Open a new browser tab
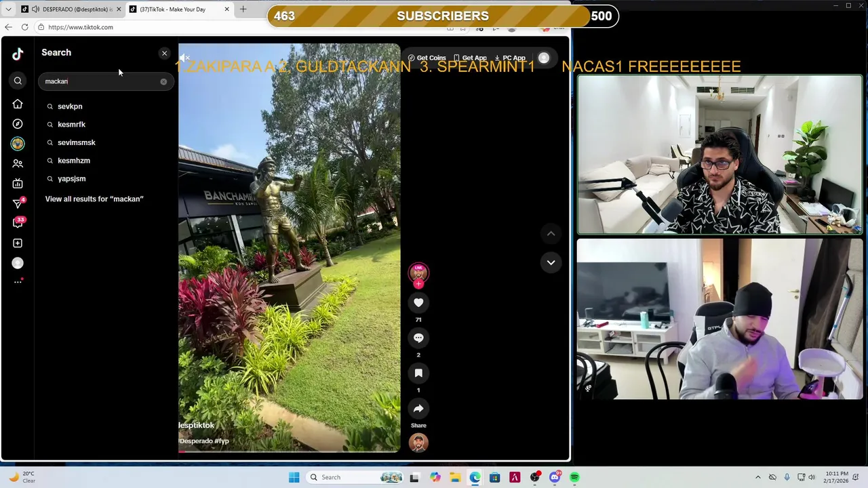The image size is (868, 488). pyautogui.click(x=243, y=9)
